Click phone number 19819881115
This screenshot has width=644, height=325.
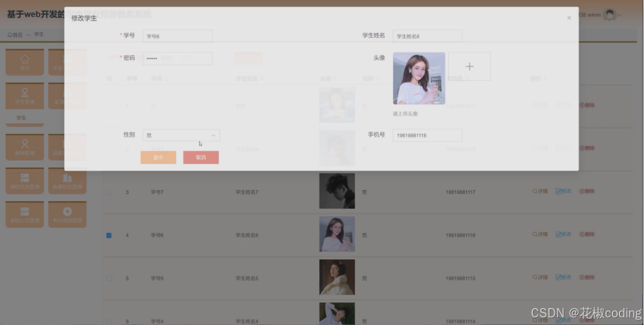pos(461,278)
